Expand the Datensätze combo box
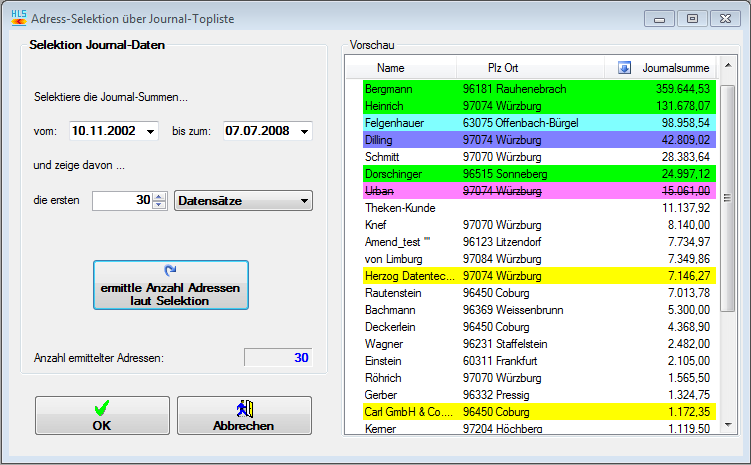Image resolution: width=751 pixels, height=465 pixels. [x=303, y=201]
